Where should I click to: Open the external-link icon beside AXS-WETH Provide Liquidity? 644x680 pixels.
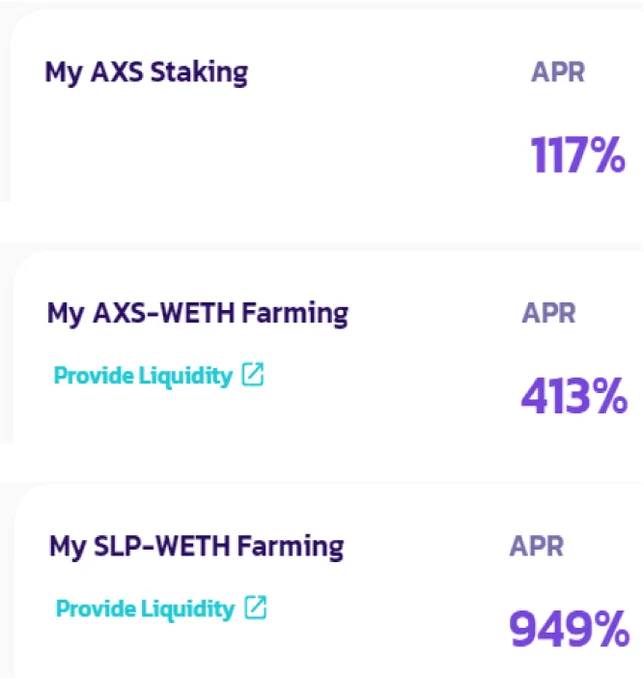tap(253, 374)
